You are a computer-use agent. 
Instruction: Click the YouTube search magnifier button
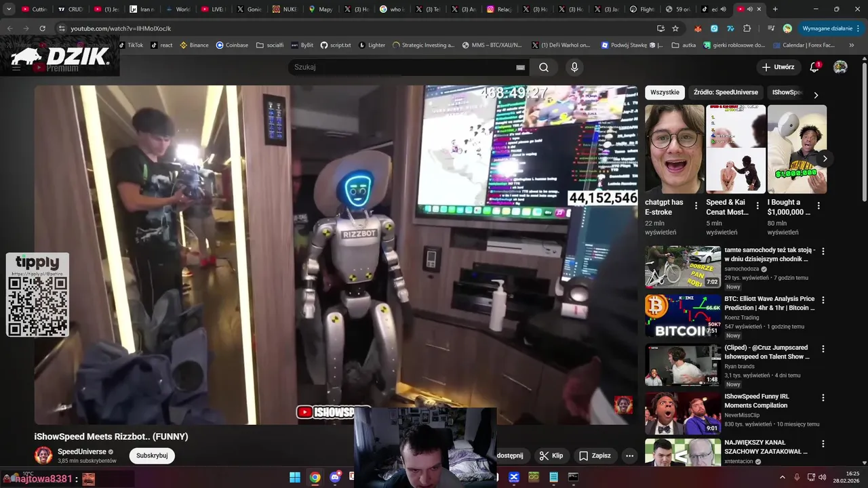tap(544, 67)
